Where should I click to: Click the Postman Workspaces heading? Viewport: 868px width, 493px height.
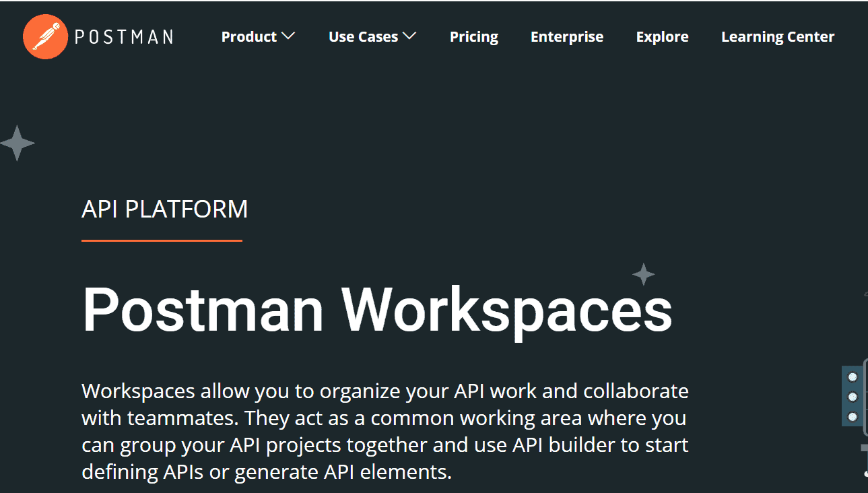(x=377, y=309)
